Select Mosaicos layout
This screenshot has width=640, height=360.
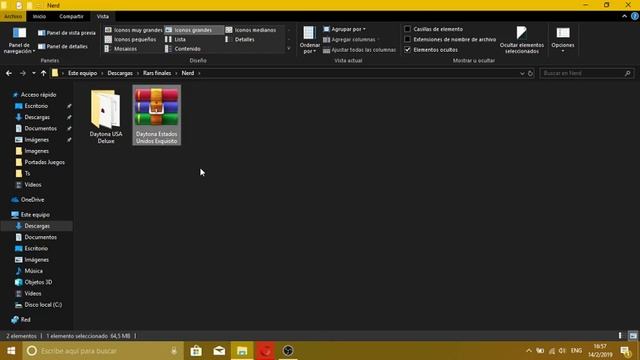121,49
